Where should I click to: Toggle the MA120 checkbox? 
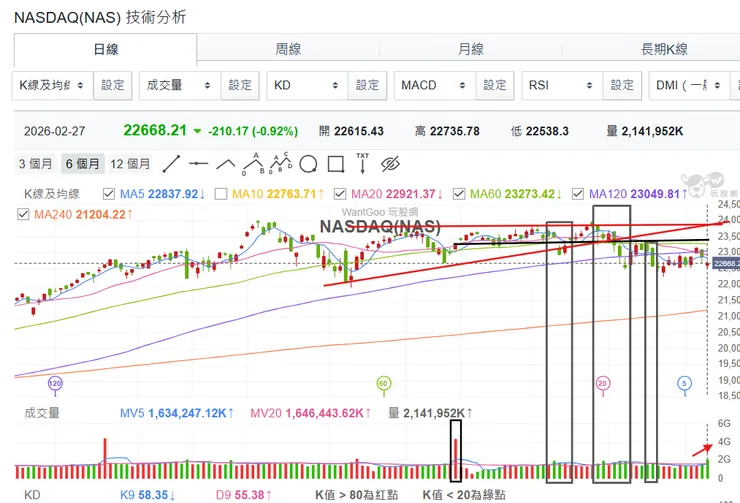pyautogui.click(x=578, y=194)
